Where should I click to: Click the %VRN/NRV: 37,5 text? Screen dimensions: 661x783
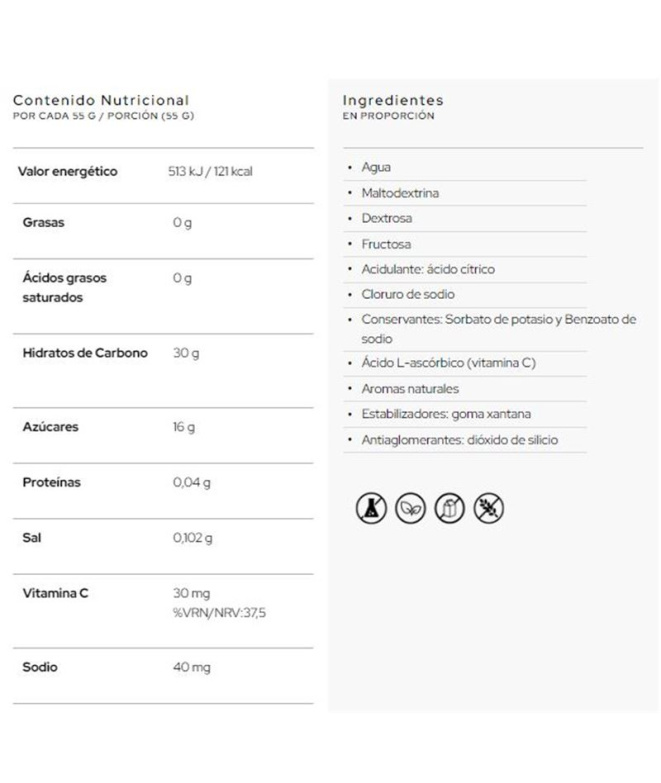click(x=219, y=613)
